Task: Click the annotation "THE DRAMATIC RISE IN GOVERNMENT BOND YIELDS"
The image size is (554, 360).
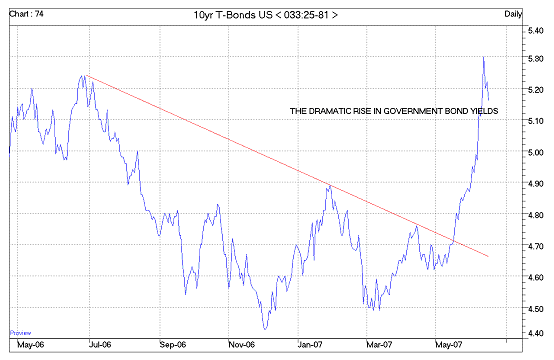Action: coord(394,111)
